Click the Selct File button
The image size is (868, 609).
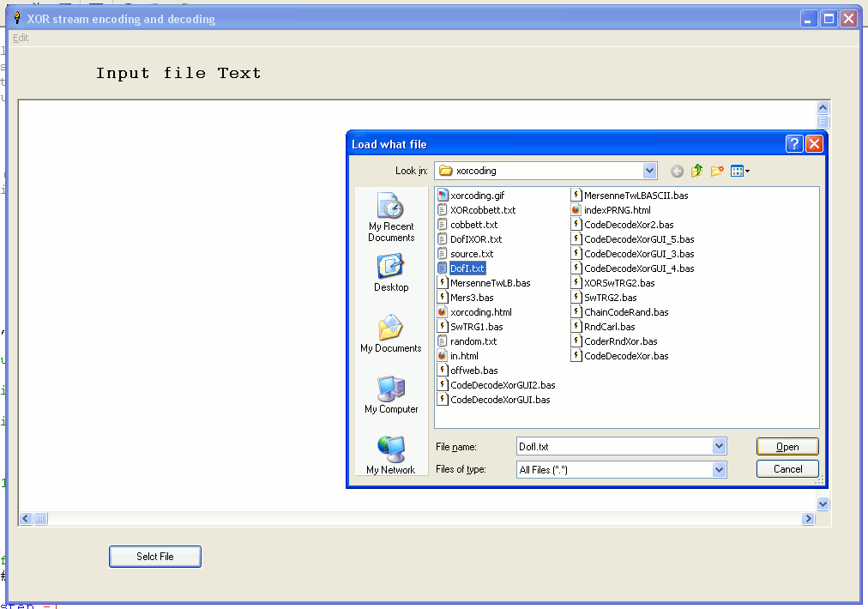tap(155, 557)
